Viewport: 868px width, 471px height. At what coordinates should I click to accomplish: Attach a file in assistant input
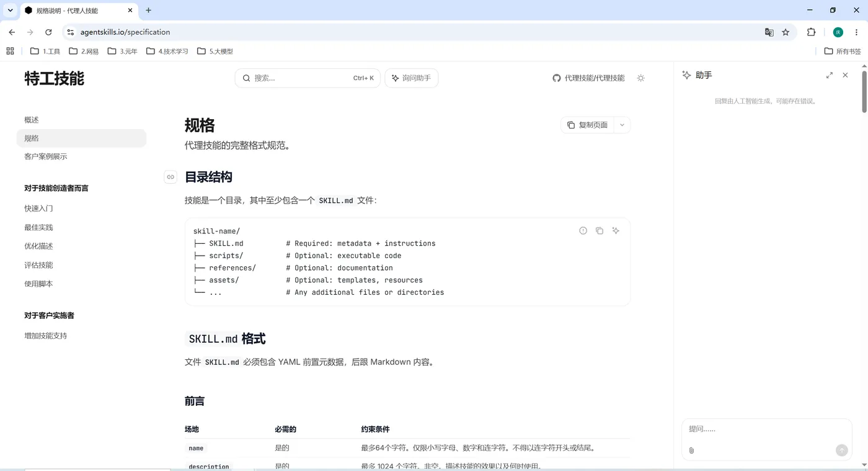click(692, 451)
